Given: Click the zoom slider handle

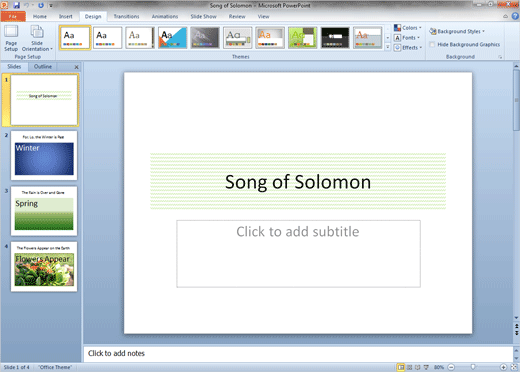Looking at the screenshot, I should click(x=473, y=367).
